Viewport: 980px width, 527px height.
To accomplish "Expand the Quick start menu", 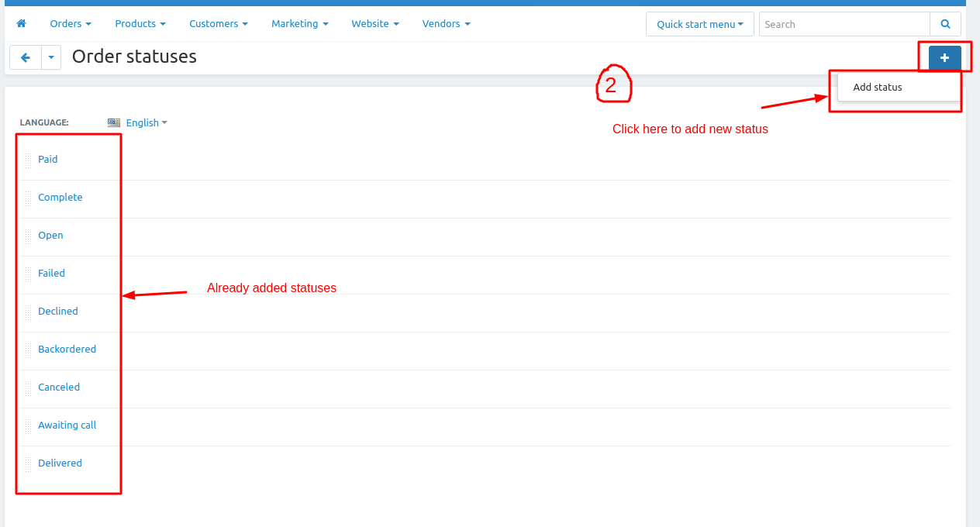I will point(699,24).
